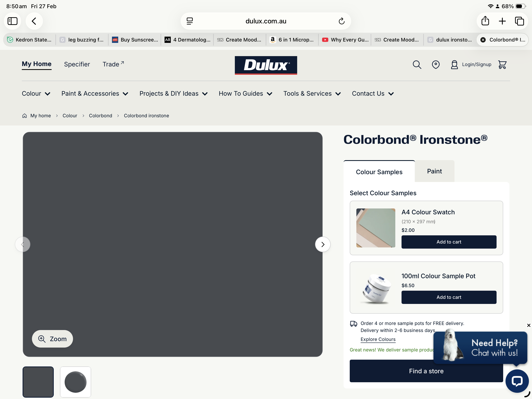The width and height of the screenshot is (532, 399).
Task: Open the Safari sidebar icon
Action: tap(12, 21)
